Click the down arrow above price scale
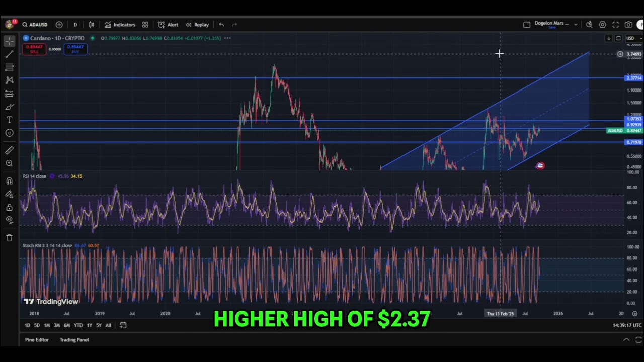This screenshot has width=644, height=362. point(609,38)
